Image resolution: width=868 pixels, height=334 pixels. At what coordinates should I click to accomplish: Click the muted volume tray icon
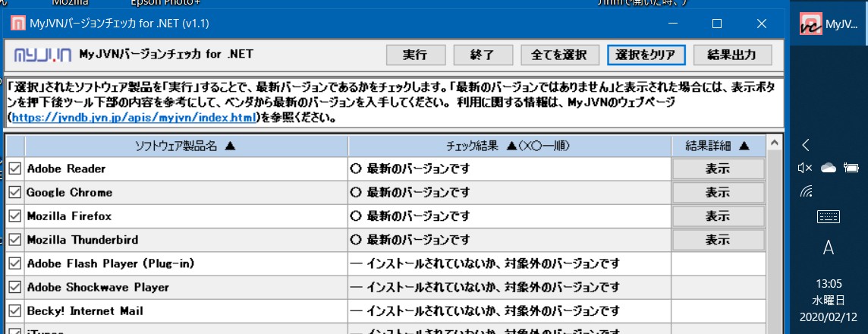pyautogui.click(x=804, y=168)
